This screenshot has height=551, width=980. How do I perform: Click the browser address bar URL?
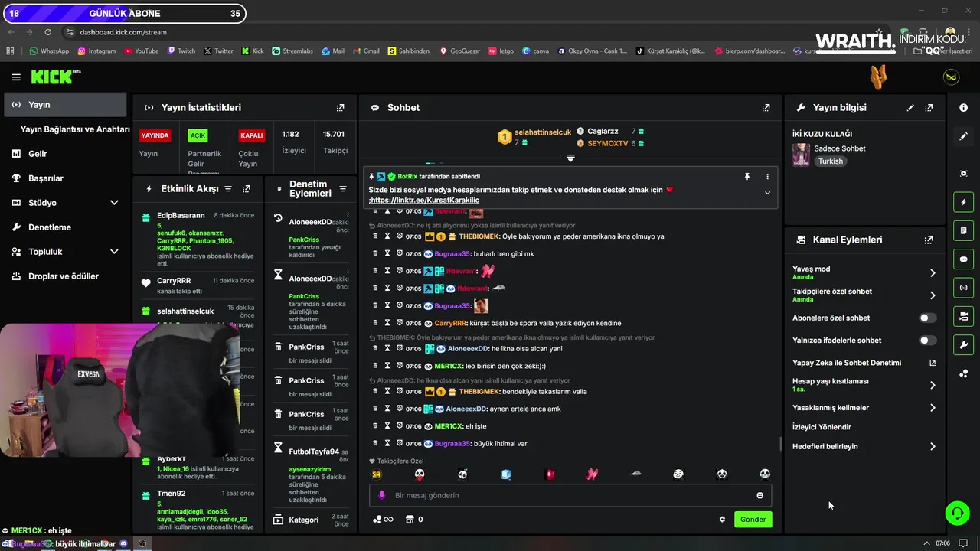coord(123,32)
